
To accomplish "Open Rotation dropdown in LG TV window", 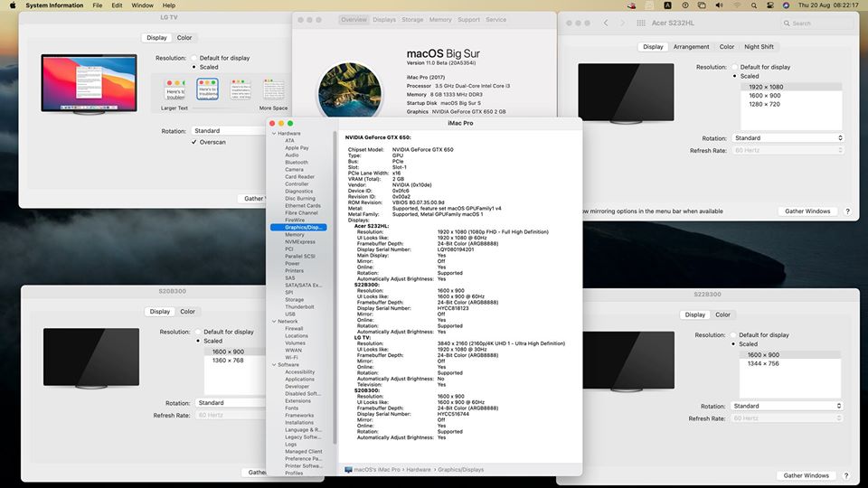I will [230, 130].
